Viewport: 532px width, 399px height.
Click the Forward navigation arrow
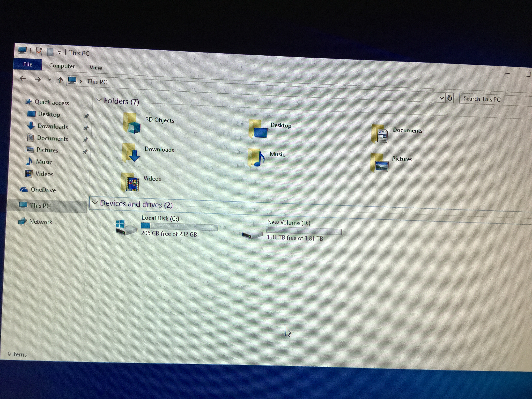[37, 79]
